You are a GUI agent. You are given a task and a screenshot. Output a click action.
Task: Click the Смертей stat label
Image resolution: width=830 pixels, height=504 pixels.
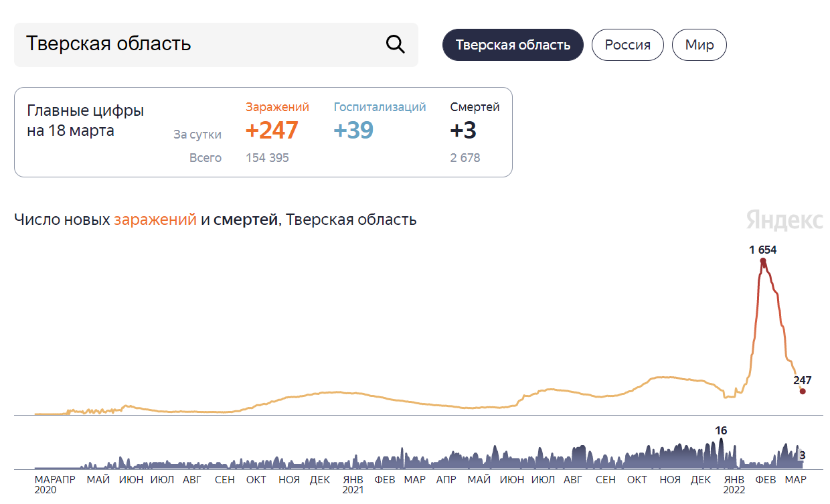[475, 107]
